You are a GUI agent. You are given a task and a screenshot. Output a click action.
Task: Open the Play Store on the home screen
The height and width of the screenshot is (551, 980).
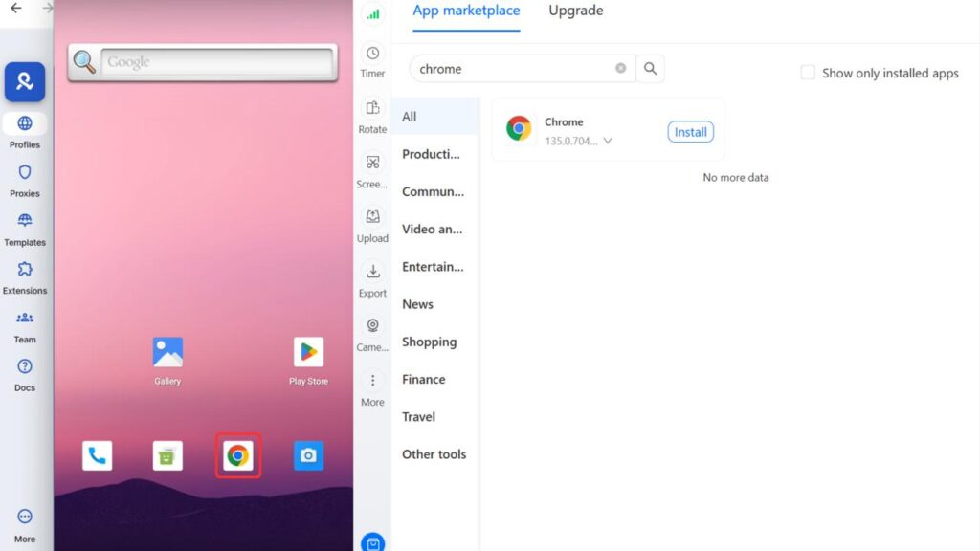[x=308, y=351]
